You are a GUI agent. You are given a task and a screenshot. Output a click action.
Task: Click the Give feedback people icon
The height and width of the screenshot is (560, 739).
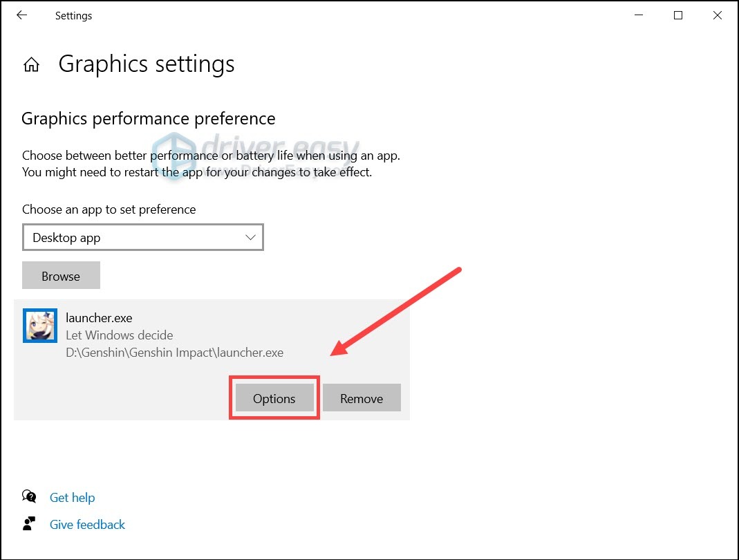(x=29, y=524)
